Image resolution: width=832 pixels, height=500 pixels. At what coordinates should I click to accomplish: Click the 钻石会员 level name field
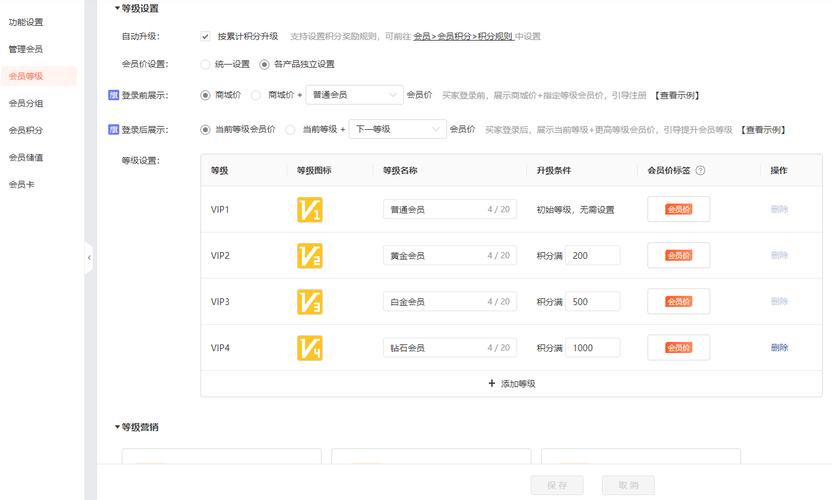tap(450, 348)
